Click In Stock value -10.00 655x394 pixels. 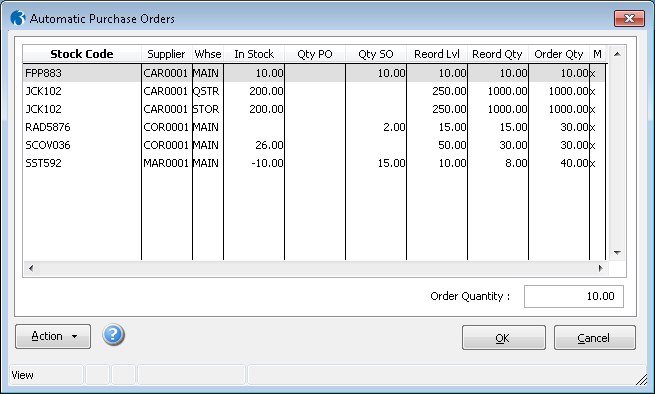point(267,163)
